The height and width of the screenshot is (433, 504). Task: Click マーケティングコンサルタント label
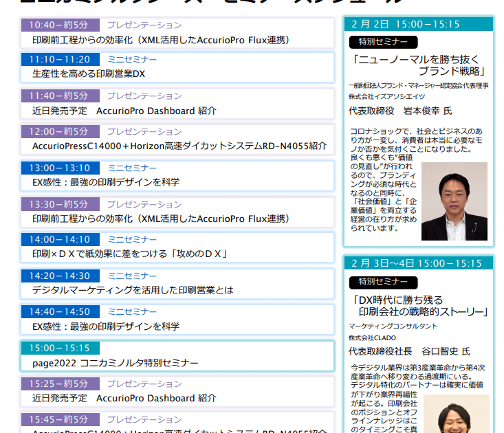pos(393,326)
